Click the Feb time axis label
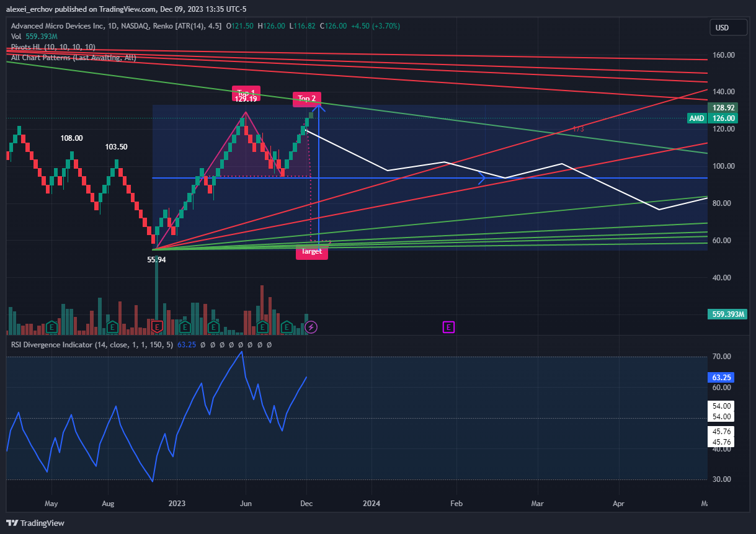 coord(456,504)
